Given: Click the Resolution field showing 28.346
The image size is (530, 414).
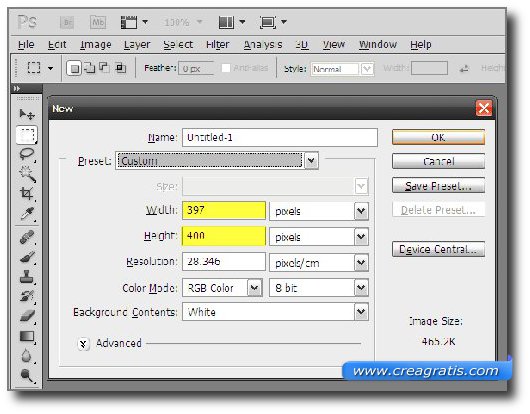Looking at the screenshot, I should (x=224, y=262).
